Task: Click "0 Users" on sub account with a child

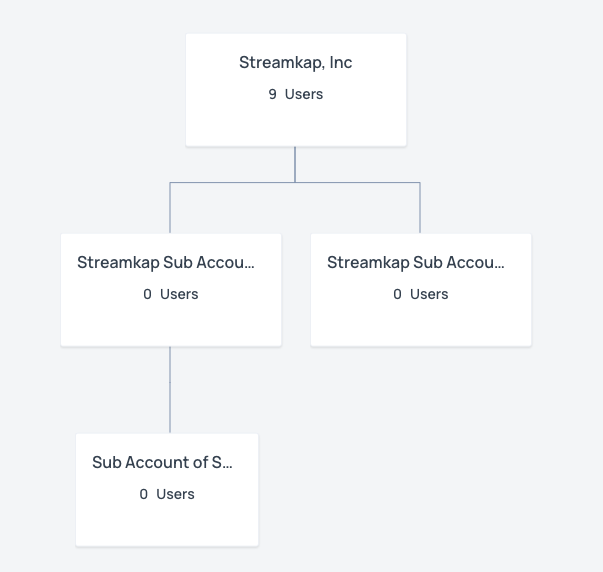Action: tap(171, 294)
